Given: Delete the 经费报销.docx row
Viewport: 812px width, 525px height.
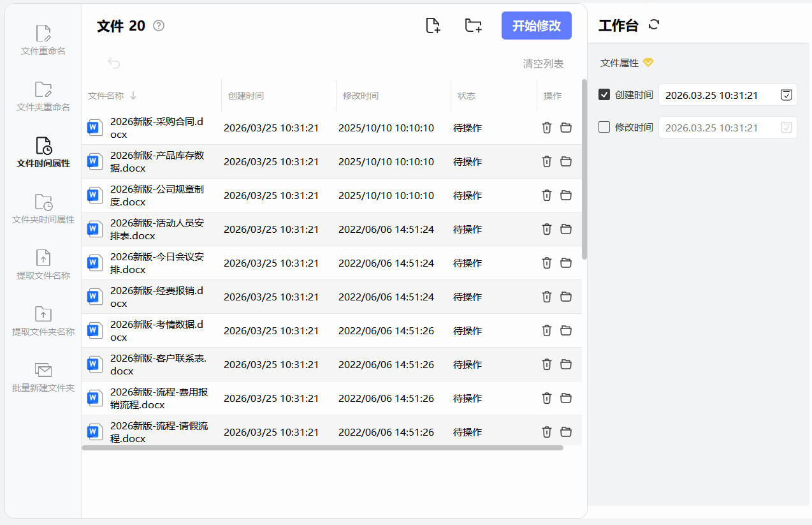Looking at the screenshot, I should click(546, 297).
